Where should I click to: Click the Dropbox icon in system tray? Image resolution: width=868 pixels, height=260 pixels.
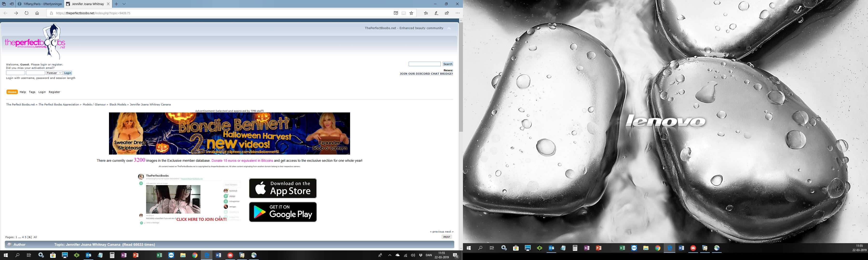(x=420, y=255)
